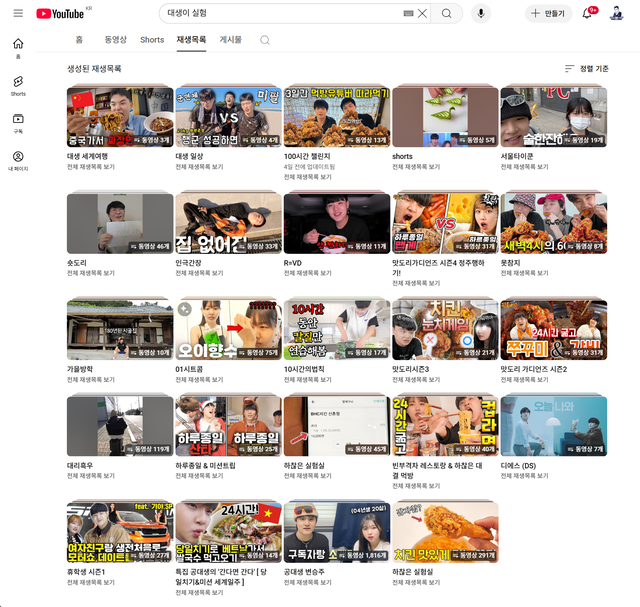Screen dimensions: 640x607
Task: Switch to the 동영상 tab
Action: tap(115, 40)
